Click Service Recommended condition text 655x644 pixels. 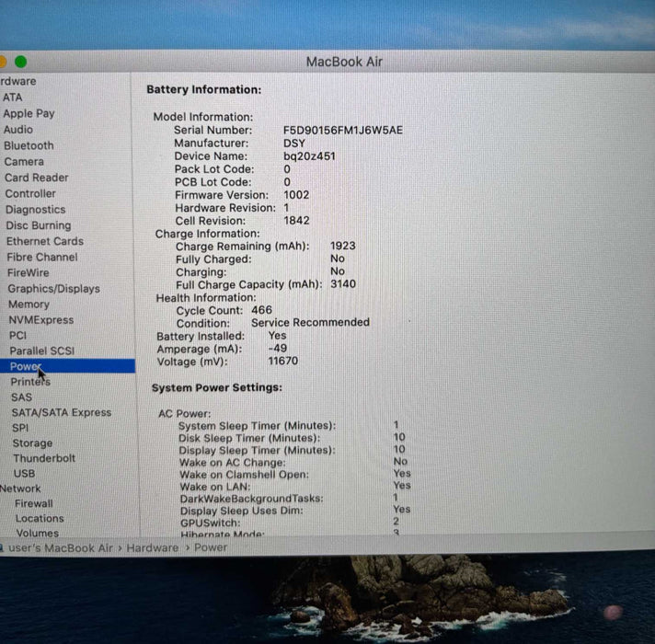click(x=310, y=322)
